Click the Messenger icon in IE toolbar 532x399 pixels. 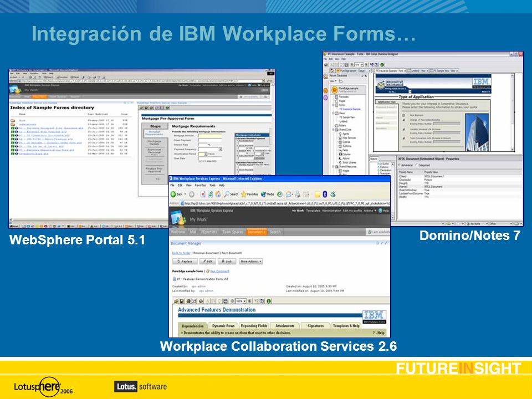coord(333,194)
